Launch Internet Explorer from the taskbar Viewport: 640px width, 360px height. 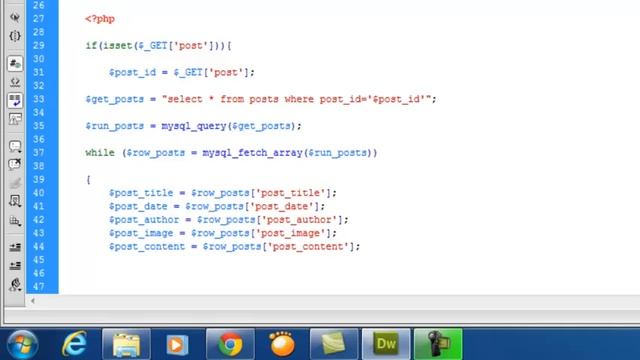[x=74, y=344]
